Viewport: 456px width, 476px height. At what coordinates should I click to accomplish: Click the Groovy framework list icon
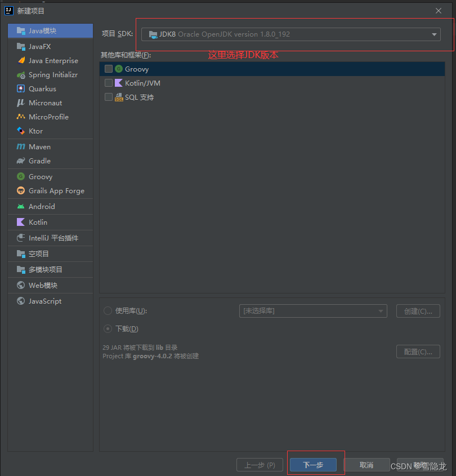(x=119, y=69)
